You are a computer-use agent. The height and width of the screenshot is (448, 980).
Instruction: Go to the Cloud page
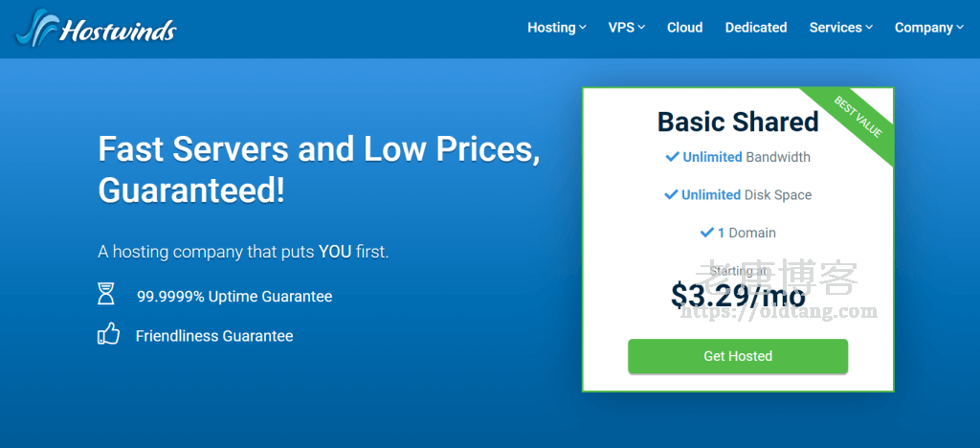coord(685,28)
